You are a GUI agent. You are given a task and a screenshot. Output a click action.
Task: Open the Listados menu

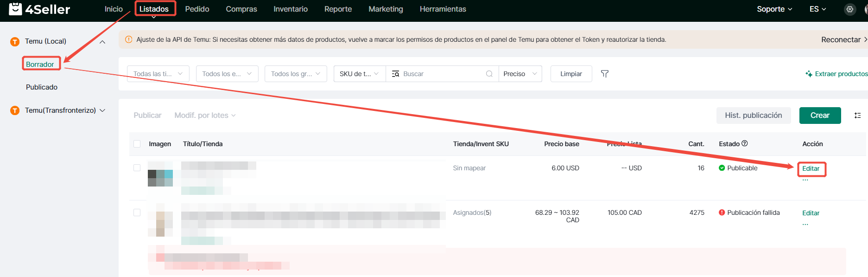click(154, 9)
